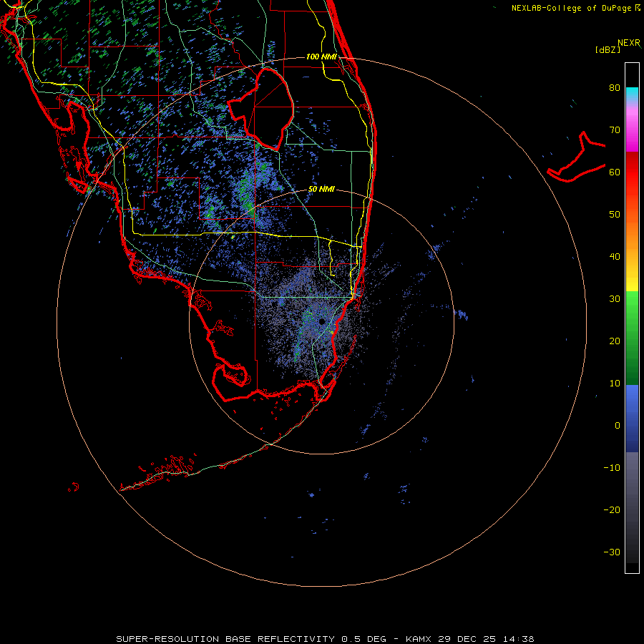Click the 10 tick label on dBZ scale
Screen dimensions: 644x644
615,384
